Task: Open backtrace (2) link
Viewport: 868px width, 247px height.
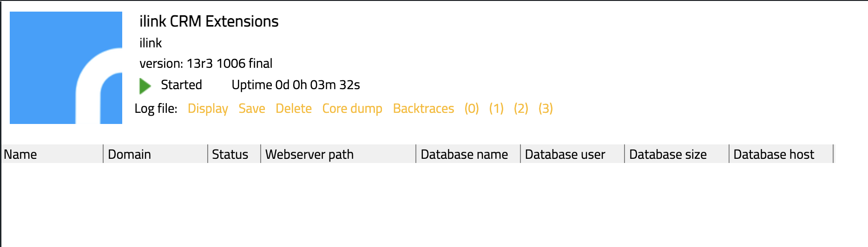Action: (521, 109)
